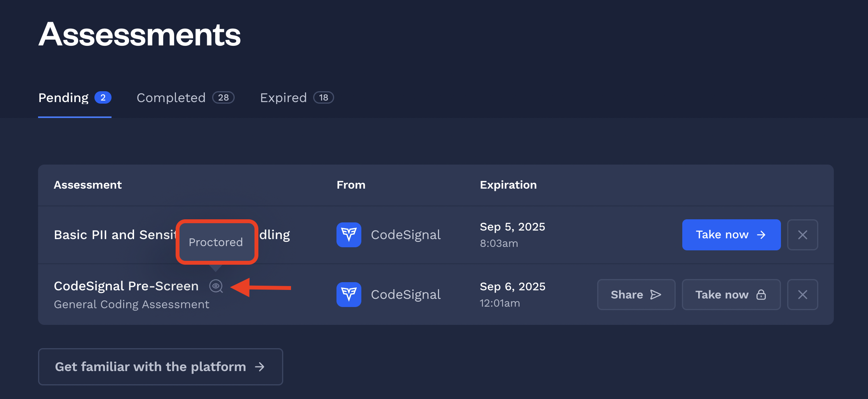Image resolution: width=868 pixels, height=399 pixels.
Task: Click the Completed count badge showing 28
Action: [223, 98]
